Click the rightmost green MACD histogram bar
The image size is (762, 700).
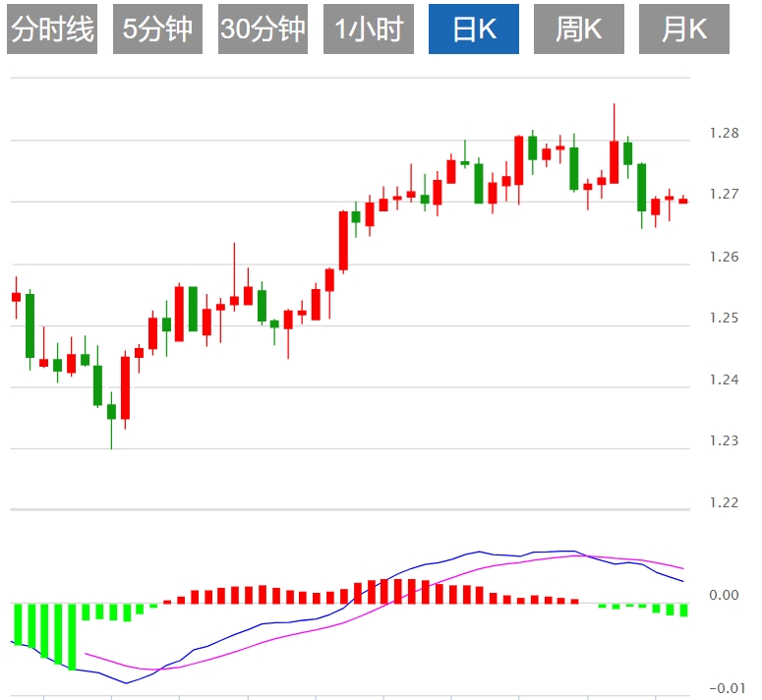point(683,611)
